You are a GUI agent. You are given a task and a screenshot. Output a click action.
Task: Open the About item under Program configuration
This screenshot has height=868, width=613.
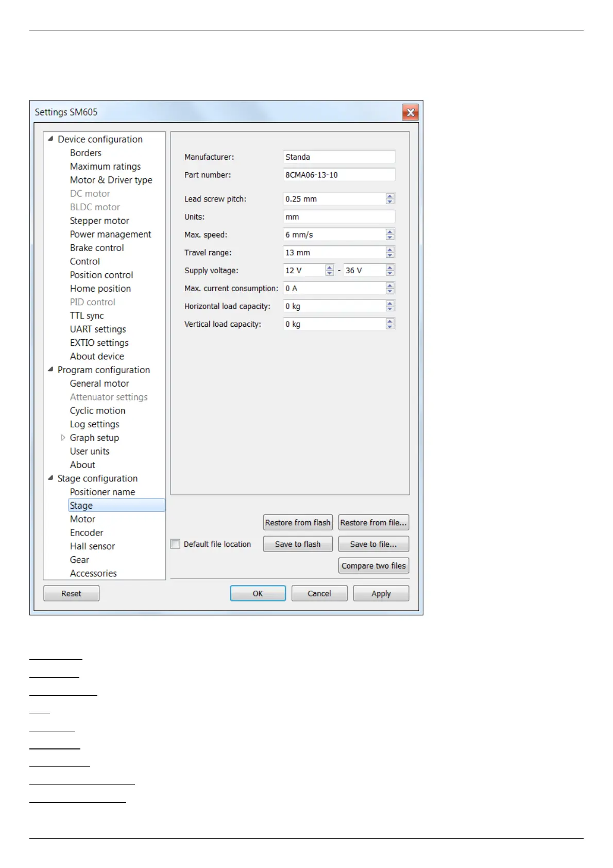pyautogui.click(x=82, y=465)
